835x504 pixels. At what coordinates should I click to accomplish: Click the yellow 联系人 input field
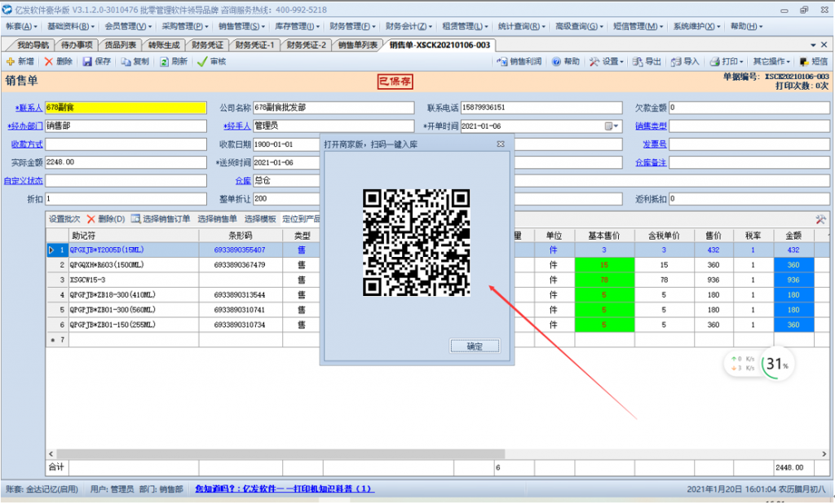coord(126,108)
